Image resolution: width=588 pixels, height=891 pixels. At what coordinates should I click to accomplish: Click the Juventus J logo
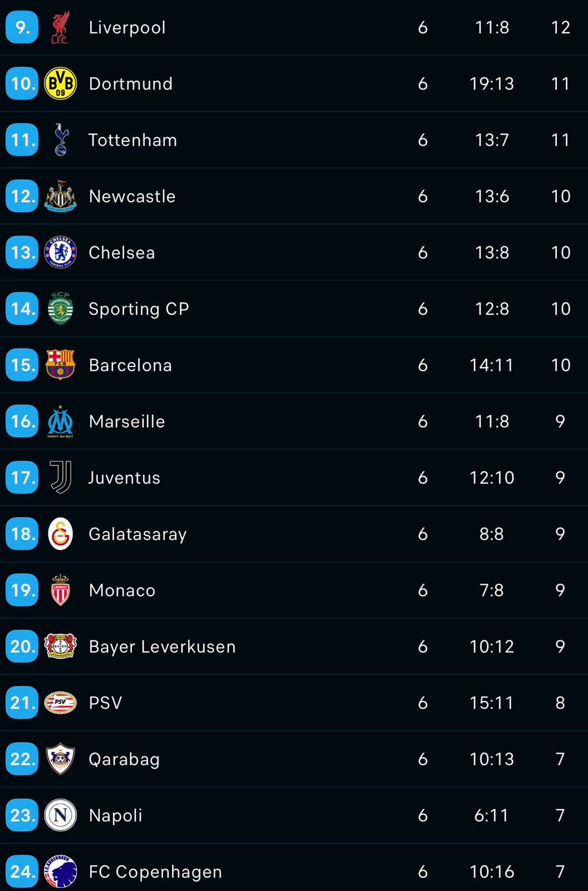tap(60, 477)
